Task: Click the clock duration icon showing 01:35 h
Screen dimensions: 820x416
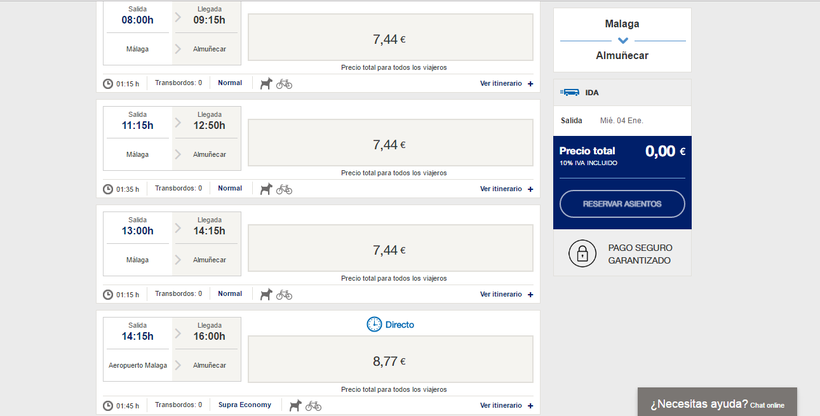Action: (108, 189)
